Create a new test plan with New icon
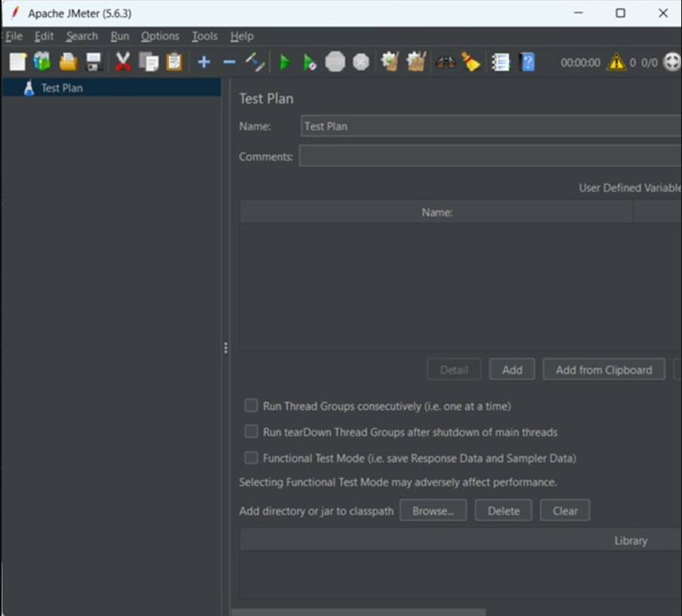Viewport: 682px width, 616px height. [18, 62]
